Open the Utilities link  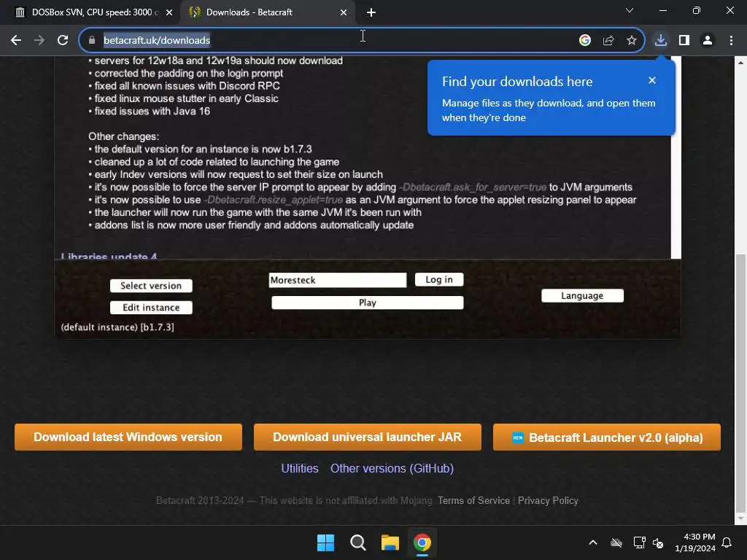(x=300, y=469)
